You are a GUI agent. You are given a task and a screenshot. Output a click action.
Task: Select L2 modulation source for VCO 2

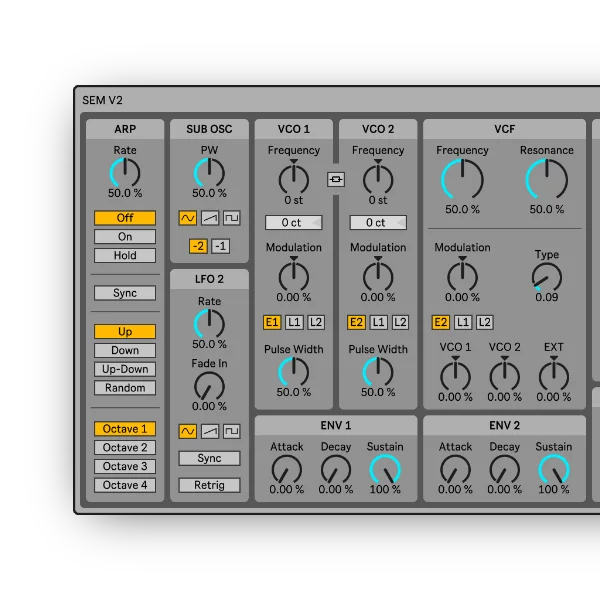click(401, 322)
